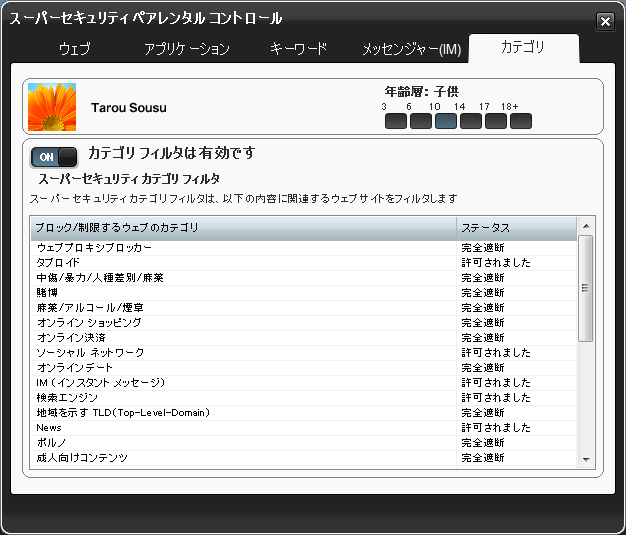Click status 完全遮断 for ウェブプロキシブロッカー
This screenshot has height=535, width=626.
click(483, 248)
